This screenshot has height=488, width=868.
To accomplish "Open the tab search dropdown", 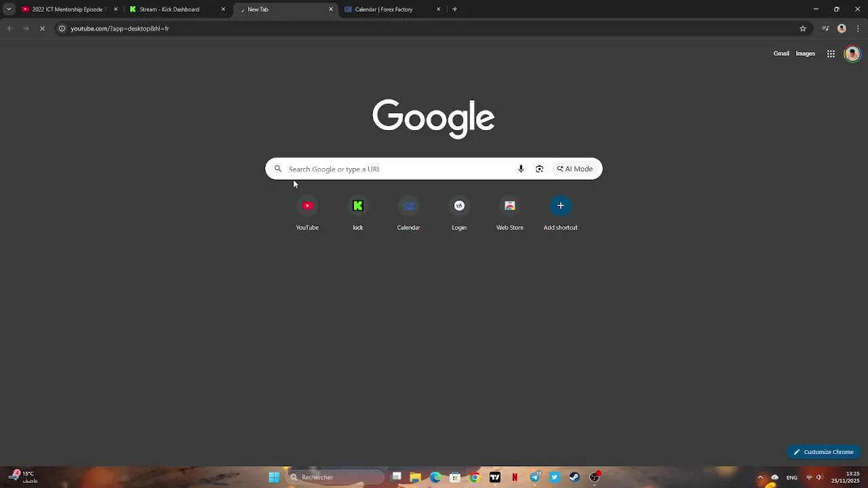I will (x=9, y=9).
